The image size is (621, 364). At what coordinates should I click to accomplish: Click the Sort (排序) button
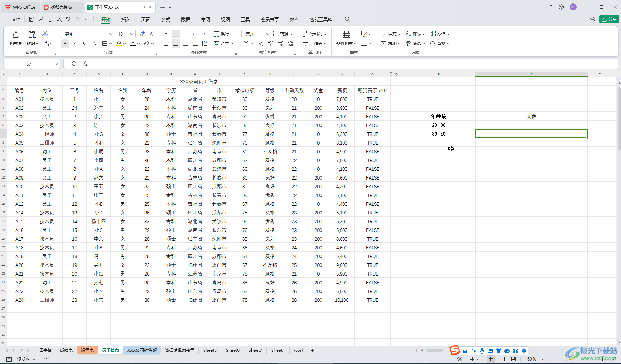click(415, 34)
